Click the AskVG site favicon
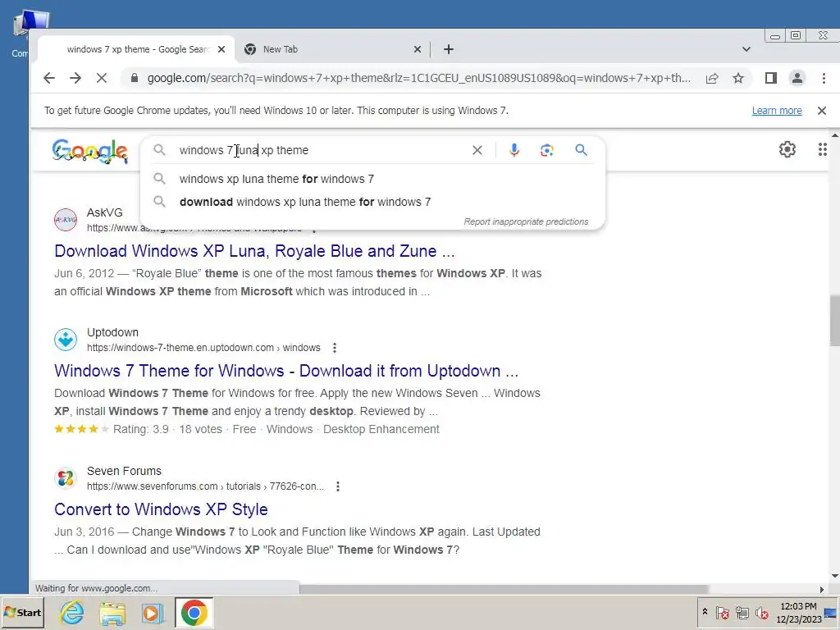Screen dimensions: 840x630 pyautogui.click(x=66, y=220)
